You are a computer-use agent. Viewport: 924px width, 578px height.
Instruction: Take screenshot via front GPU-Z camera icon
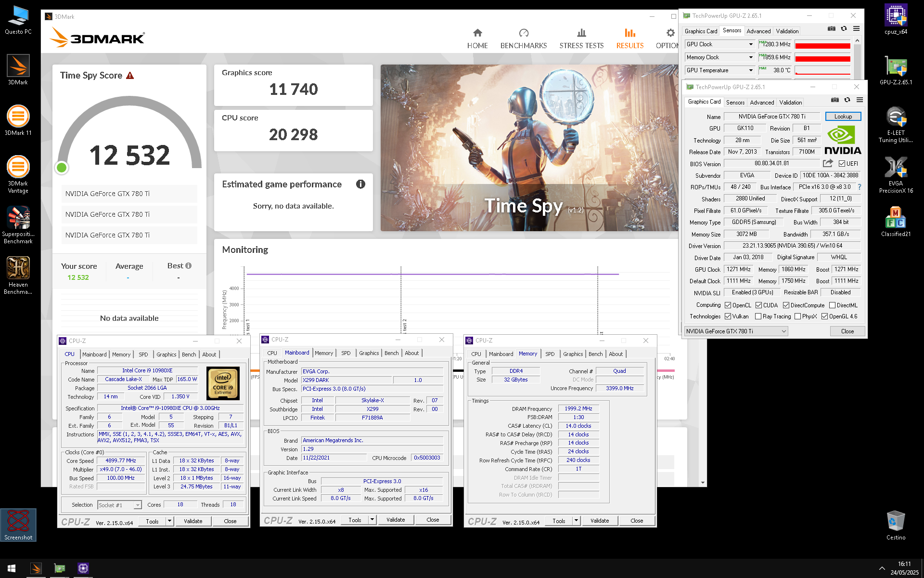pyautogui.click(x=835, y=100)
